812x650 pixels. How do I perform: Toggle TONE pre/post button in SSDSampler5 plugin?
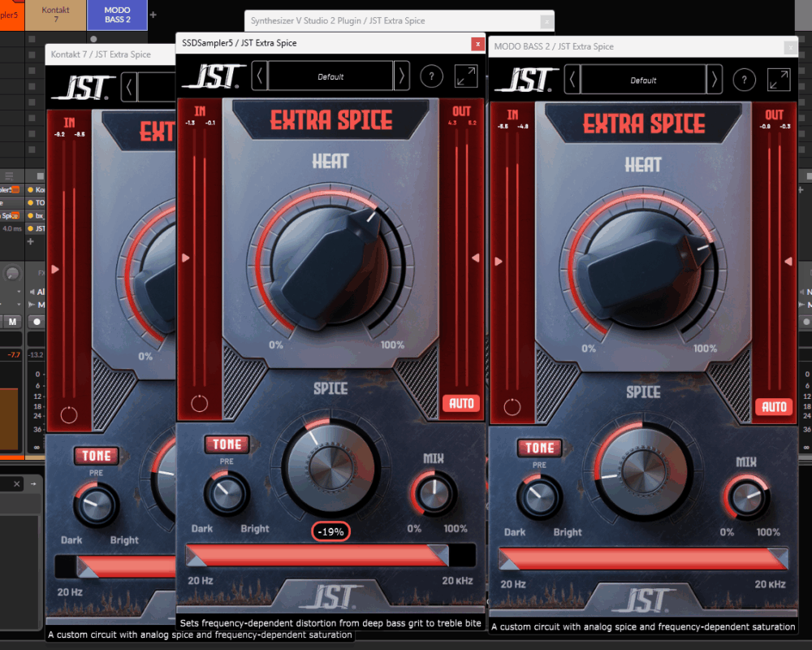(227, 444)
